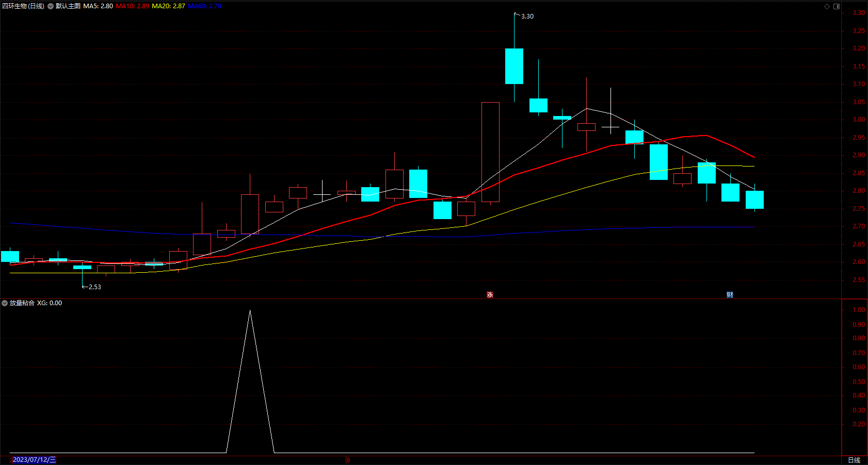Click the month 8 marker on time axis
This screenshot has height=465, width=868.
click(348, 460)
